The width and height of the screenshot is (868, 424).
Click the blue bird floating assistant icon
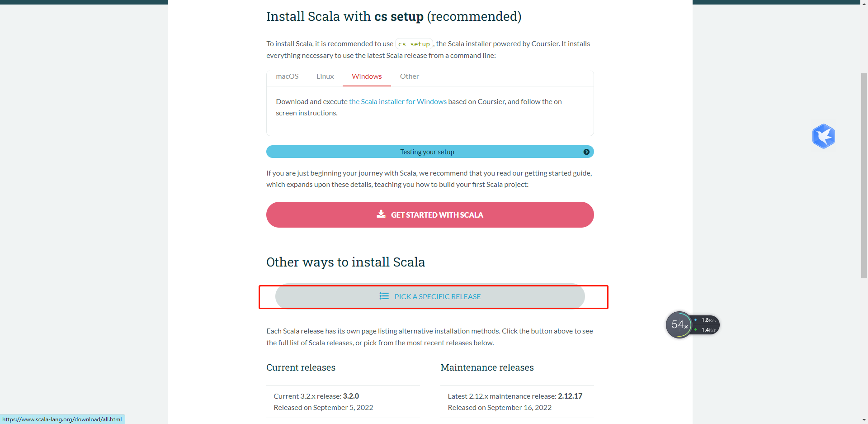click(x=823, y=136)
